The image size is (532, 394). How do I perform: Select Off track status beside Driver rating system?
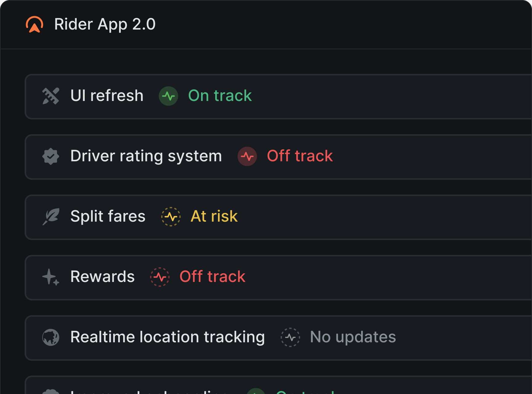(x=300, y=156)
